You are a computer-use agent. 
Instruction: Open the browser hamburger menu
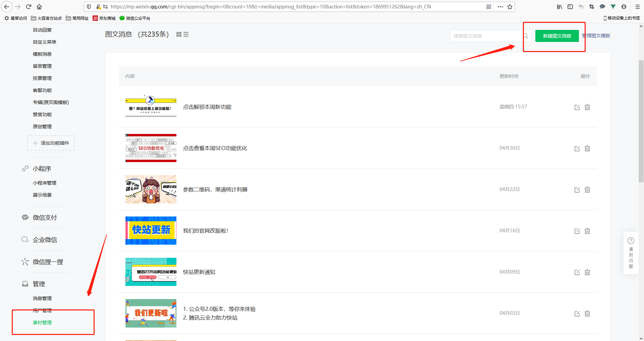click(x=638, y=7)
